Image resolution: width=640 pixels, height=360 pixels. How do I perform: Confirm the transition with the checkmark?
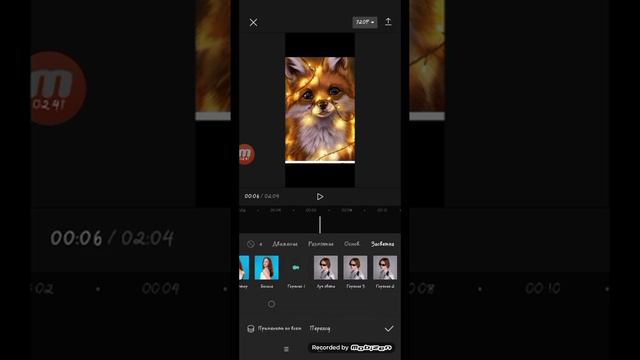pos(389,329)
